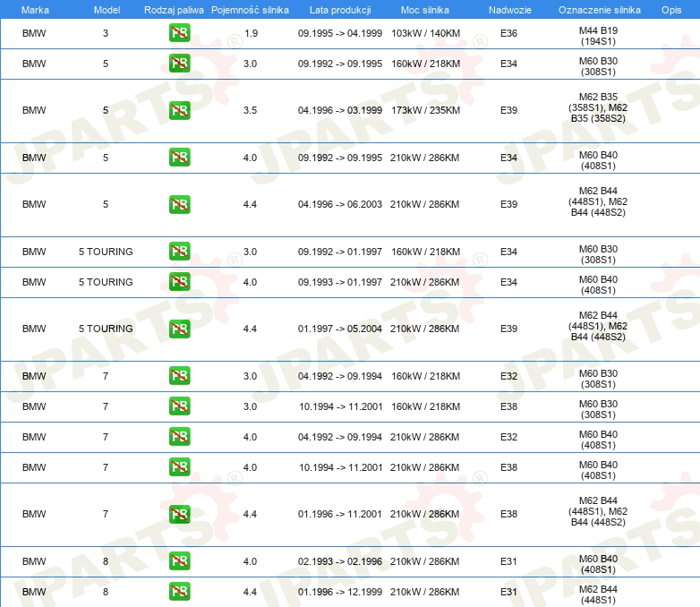Viewport: 700px width, 607px height.
Task: Select the E38 cell in the 7 4.0 row
Action: [508, 467]
